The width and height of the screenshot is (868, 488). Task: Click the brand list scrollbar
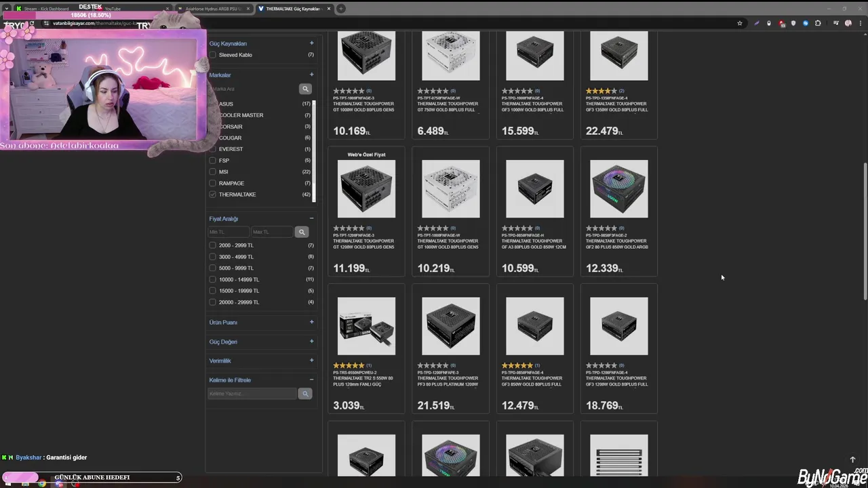[314, 150]
